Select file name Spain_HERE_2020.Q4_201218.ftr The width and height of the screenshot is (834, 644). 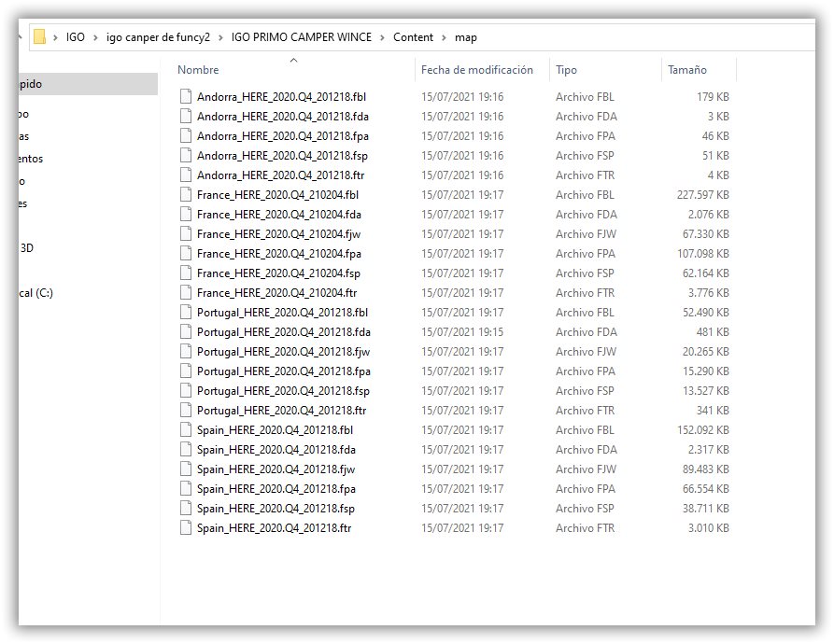click(274, 528)
